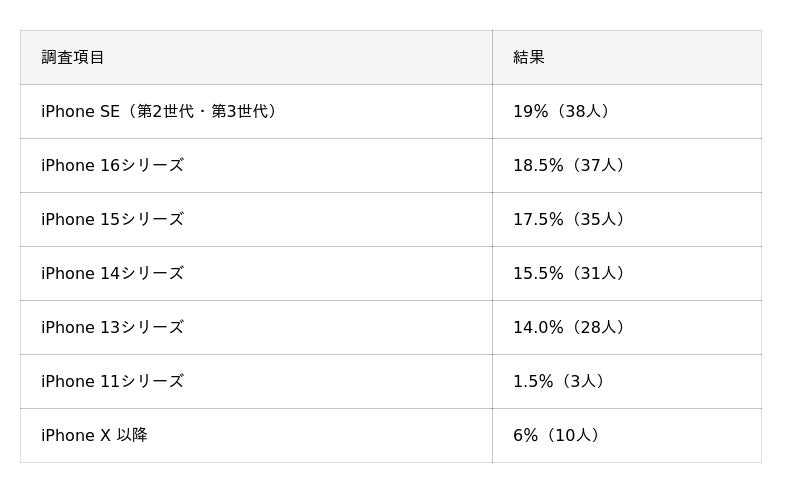The image size is (800, 493).
Task: Click the 17.5%（35人）result cell
Action: click(x=569, y=220)
